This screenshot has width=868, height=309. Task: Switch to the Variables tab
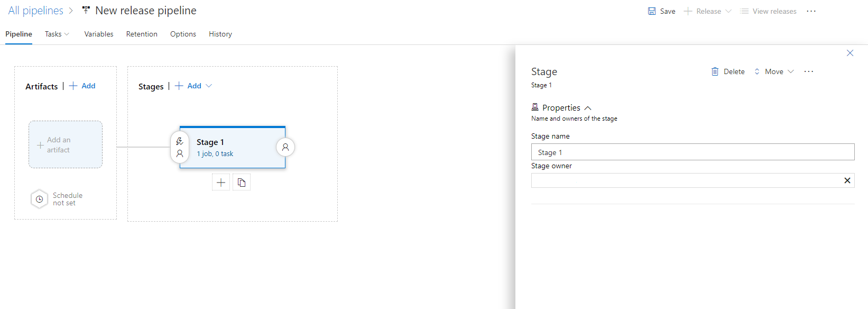(x=98, y=34)
